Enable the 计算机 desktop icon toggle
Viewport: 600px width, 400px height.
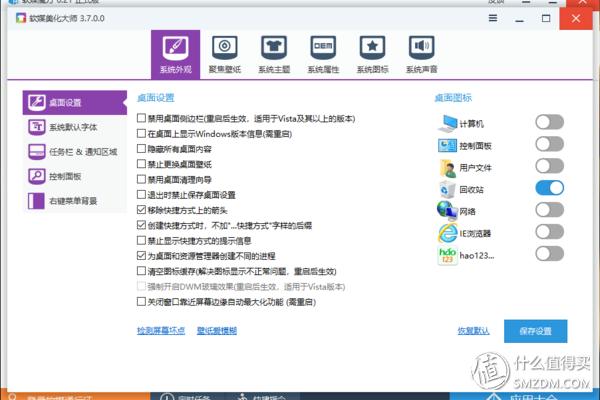click(549, 122)
